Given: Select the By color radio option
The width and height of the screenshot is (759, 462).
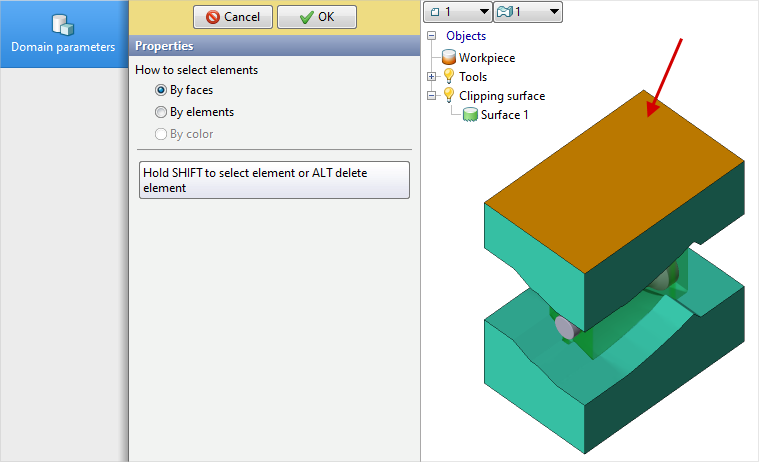Looking at the screenshot, I should [x=161, y=134].
